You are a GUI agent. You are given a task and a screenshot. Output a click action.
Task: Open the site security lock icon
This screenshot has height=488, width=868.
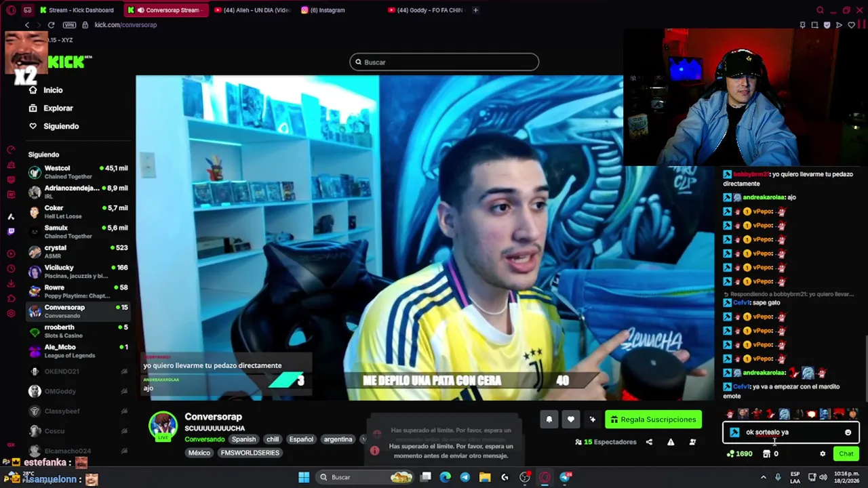[x=85, y=25]
